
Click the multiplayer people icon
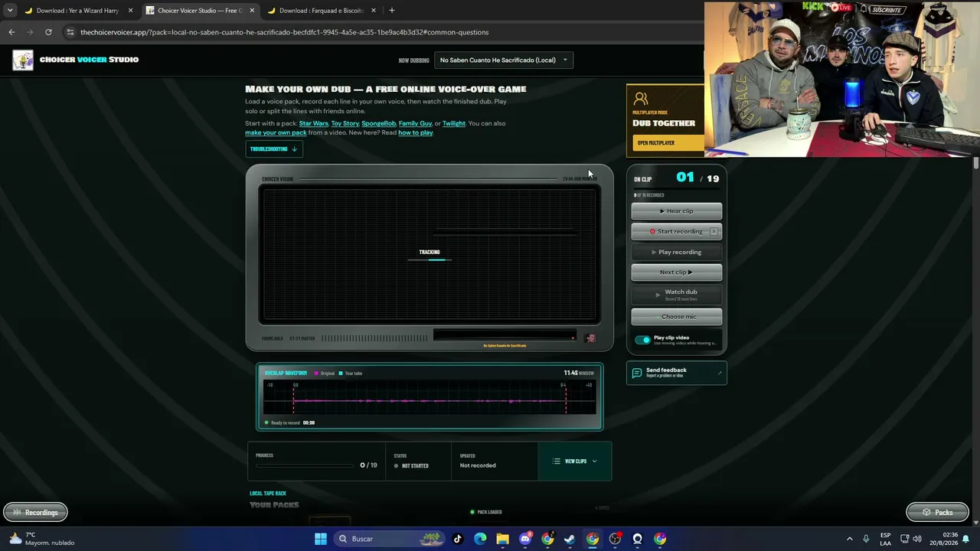pyautogui.click(x=641, y=99)
